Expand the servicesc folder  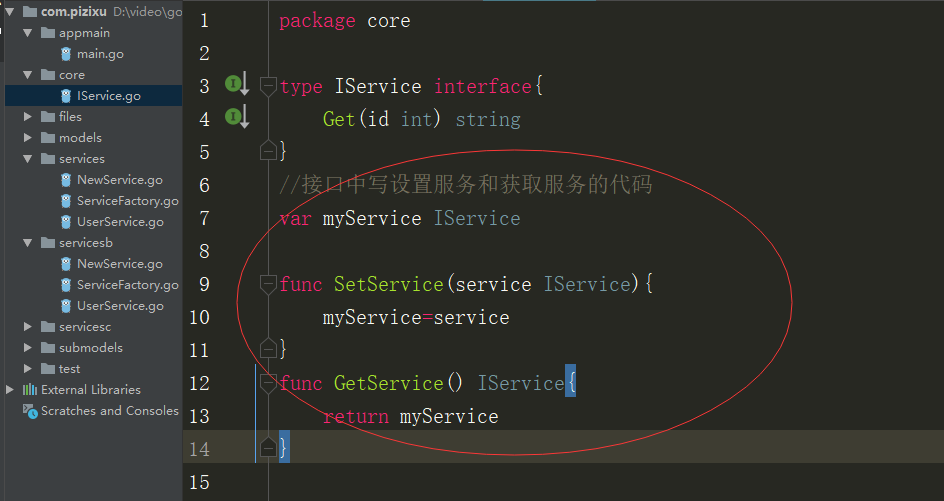tap(28, 326)
